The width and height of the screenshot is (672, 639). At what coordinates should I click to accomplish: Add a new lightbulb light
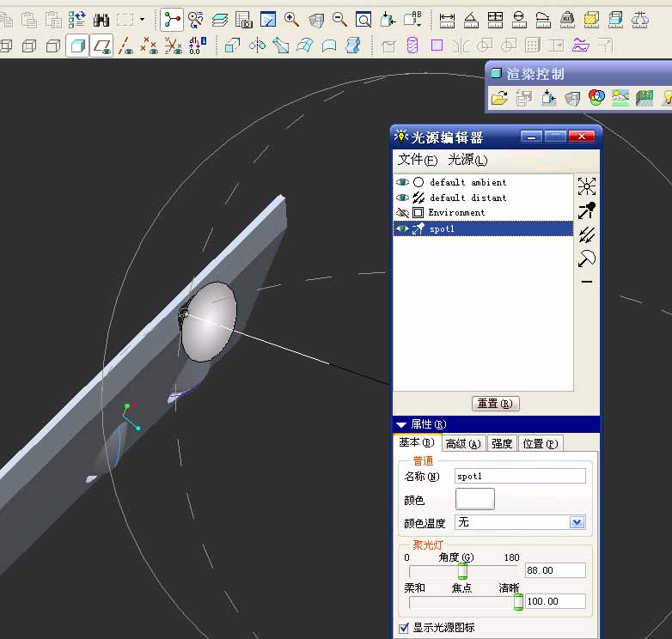click(x=587, y=186)
